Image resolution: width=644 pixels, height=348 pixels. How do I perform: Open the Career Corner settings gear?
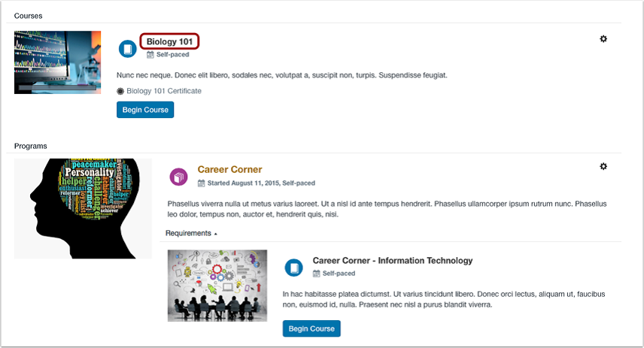[x=603, y=166]
